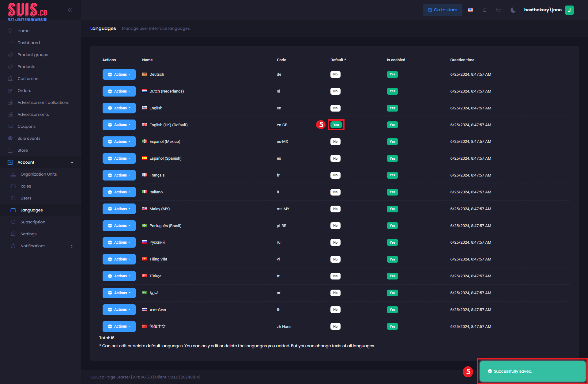Click the Products sidebar icon
Viewport: 588px width, 384px height.
10,67
